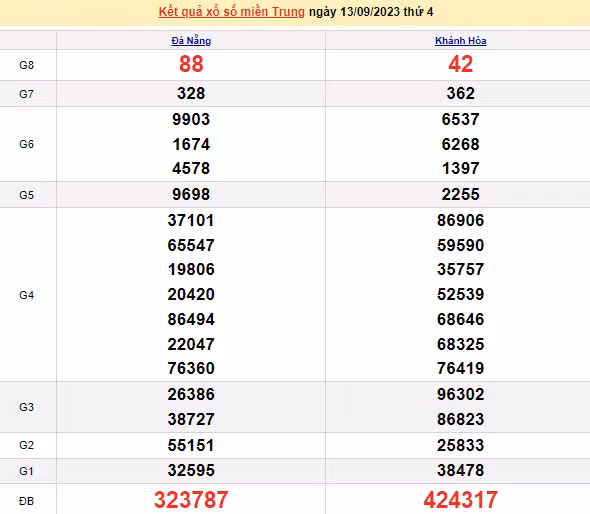Image resolution: width=590 pixels, height=514 pixels.
Task: Open the Khánh Hòa results link
Action: [461, 41]
